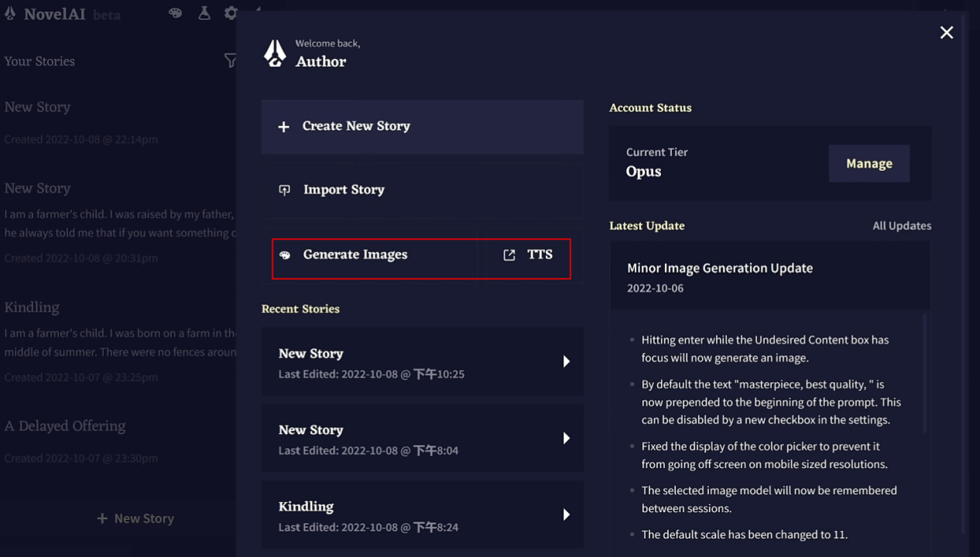Click the Account Status heading

click(650, 108)
